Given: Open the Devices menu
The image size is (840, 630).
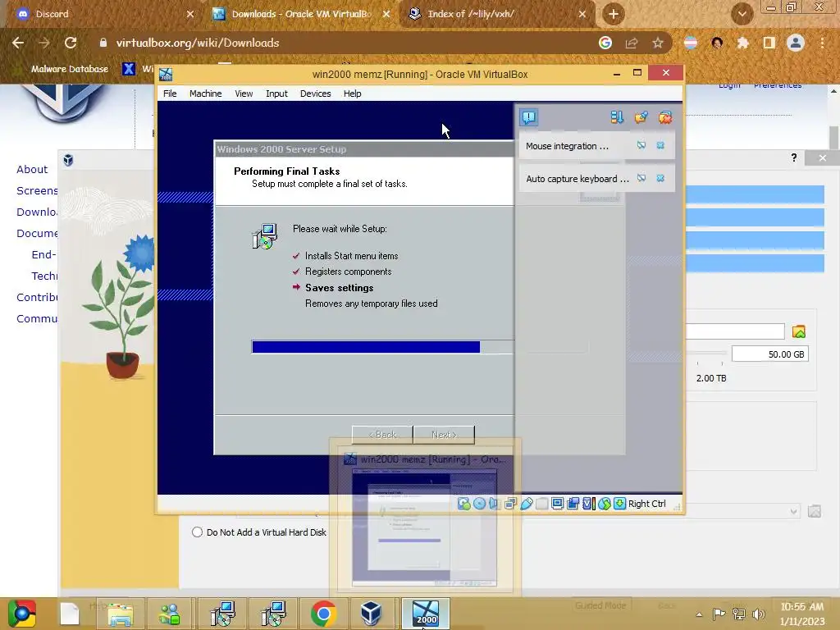Looking at the screenshot, I should tap(316, 94).
